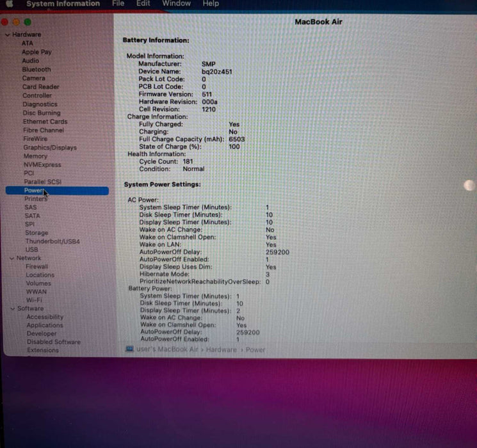Click Hardware in the path bar
Screen dimensions: 477x448
click(x=221, y=350)
